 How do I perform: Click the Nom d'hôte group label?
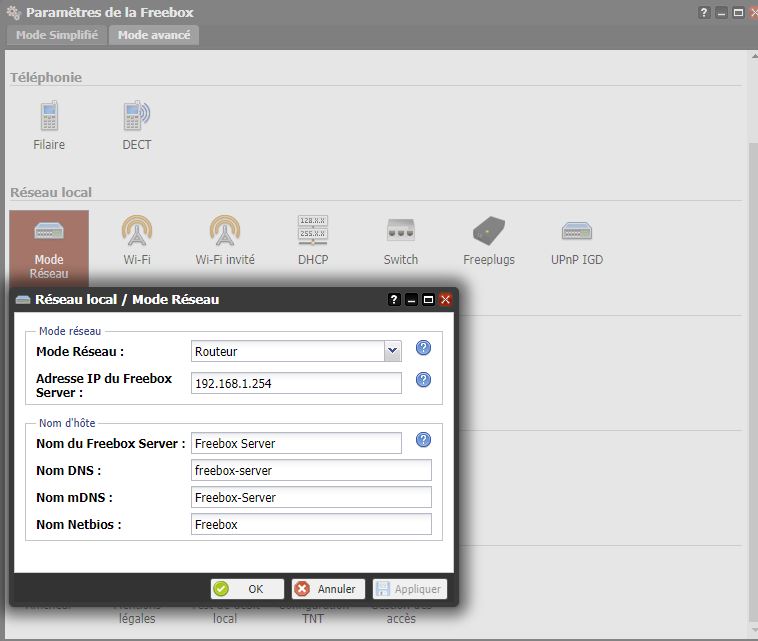tap(67, 423)
